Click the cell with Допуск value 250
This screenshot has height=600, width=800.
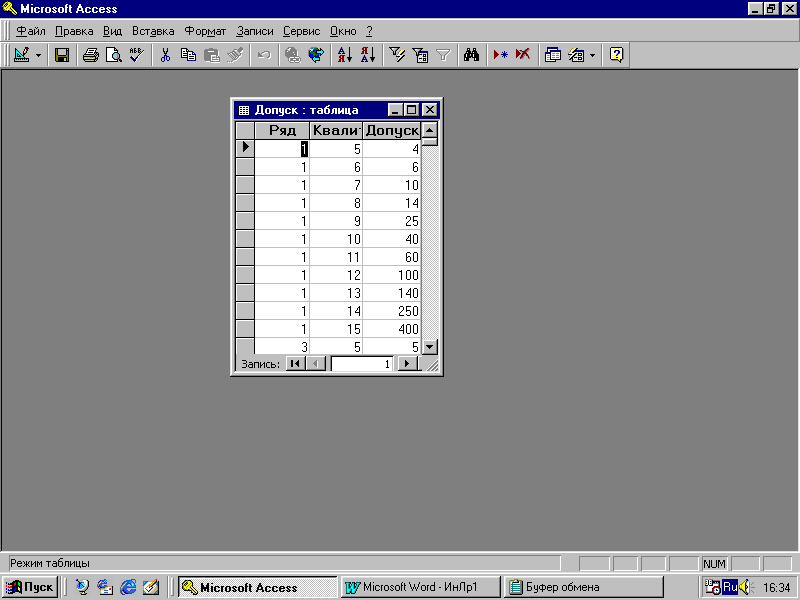[x=391, y=311]
